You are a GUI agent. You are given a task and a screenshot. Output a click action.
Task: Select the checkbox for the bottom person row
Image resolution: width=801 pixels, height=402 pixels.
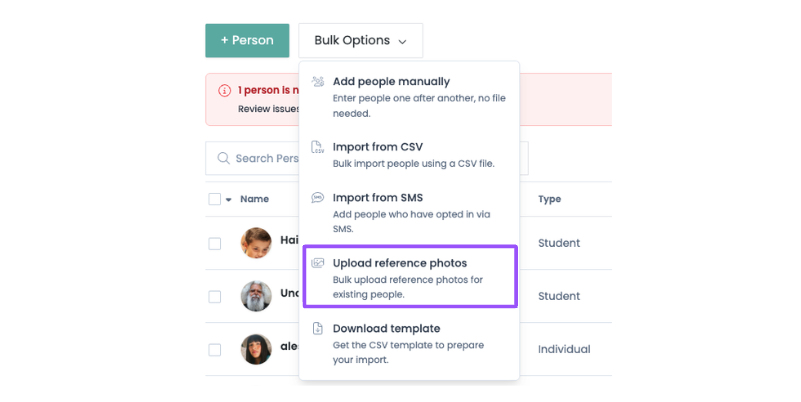(215, 350)
